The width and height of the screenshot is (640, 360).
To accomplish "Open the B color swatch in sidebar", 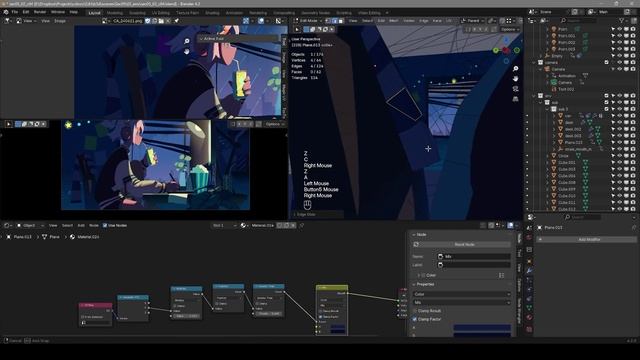I will [x=482, y=335].
